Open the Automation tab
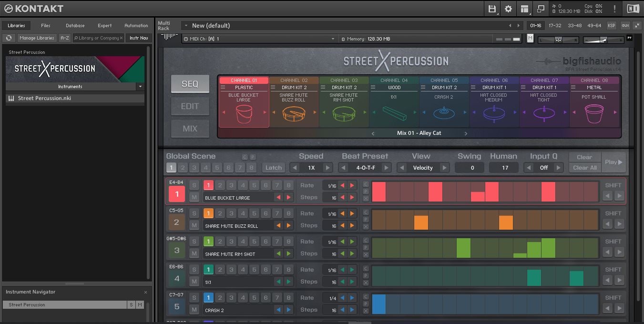The height and width of the screenshot is (324, 644). (136, 26)
